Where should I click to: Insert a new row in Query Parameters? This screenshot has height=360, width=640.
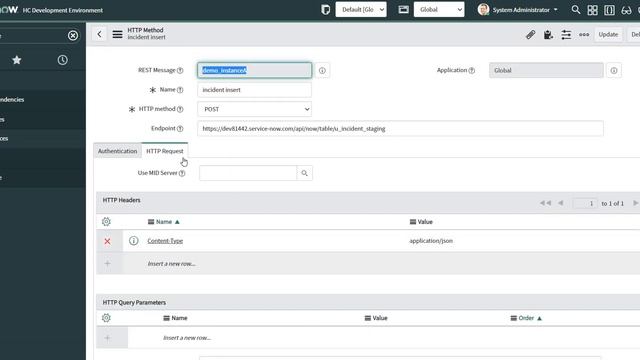(x=187, y=338)
